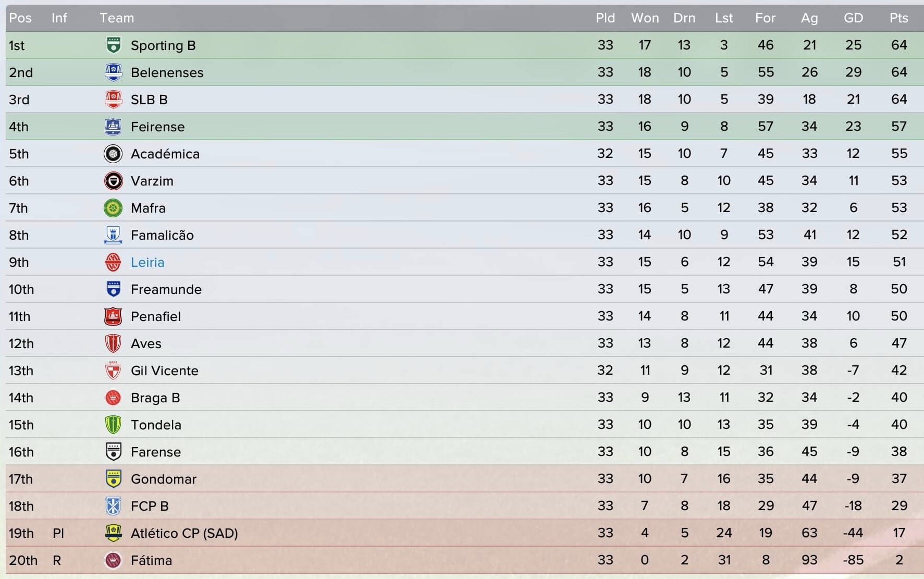This screenshot has width=924, height=579.
Task: Sort by the Won column header
Action: coord(645,18)
